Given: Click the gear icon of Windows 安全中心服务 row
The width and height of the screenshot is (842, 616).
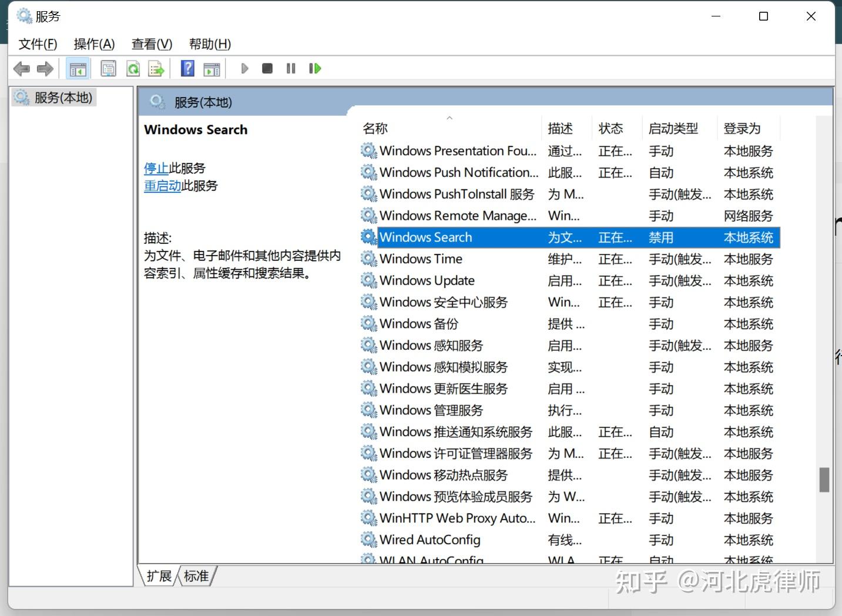Looking at the screenshot, I should [x=368, y=302].
